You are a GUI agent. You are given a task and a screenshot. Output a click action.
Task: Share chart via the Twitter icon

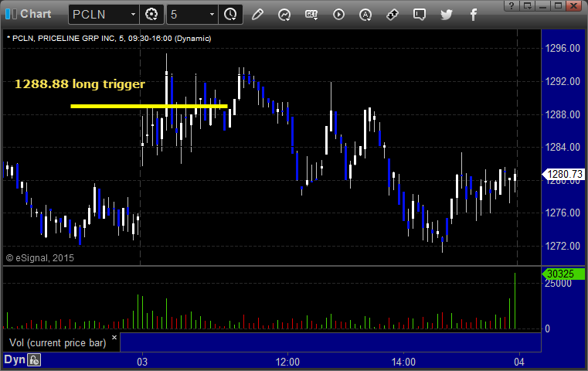447,15
